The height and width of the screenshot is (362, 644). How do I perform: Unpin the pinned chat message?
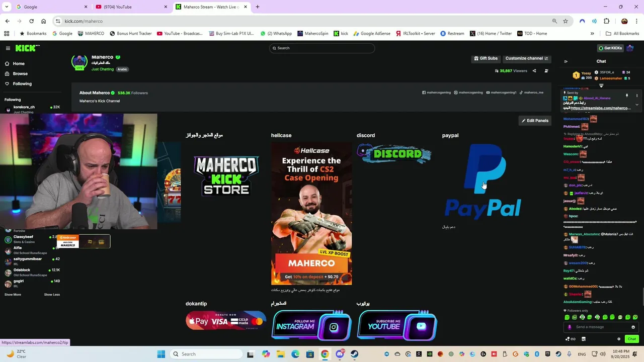pos(627,96)
